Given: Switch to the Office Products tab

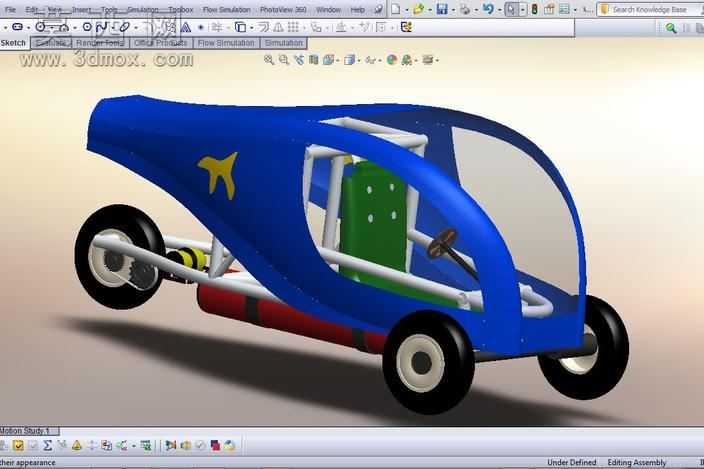Looking at the screenshot, I should click(x=161, y=43).
